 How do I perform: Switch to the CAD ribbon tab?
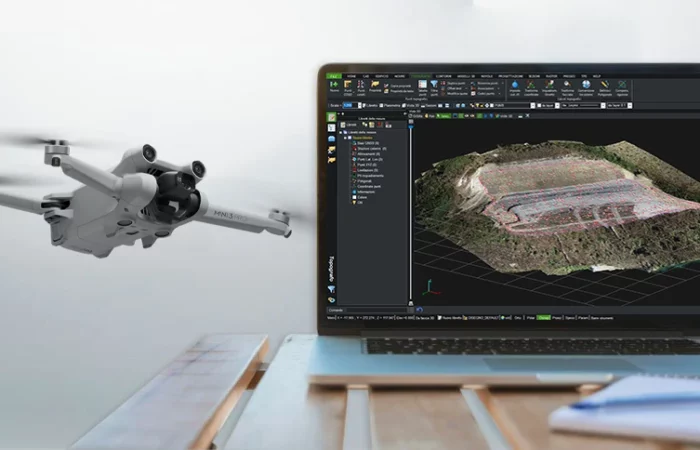click(x=366, y=76)
